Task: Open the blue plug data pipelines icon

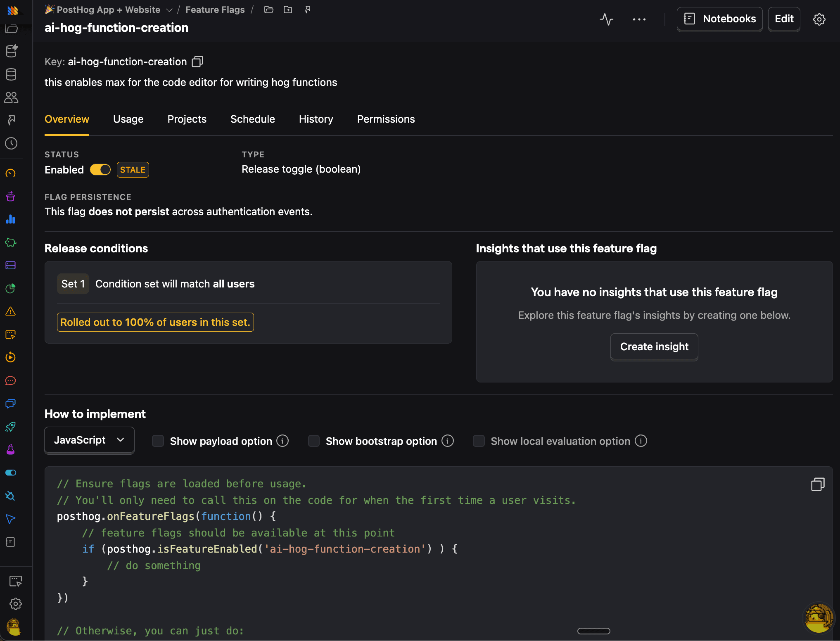Action: (11, 496)
